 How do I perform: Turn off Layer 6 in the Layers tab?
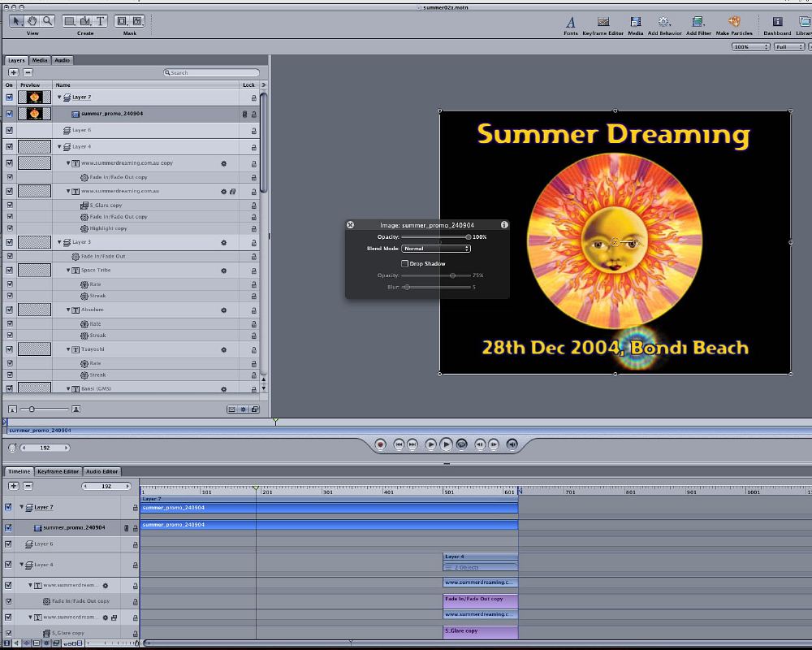tap(9, 130)
